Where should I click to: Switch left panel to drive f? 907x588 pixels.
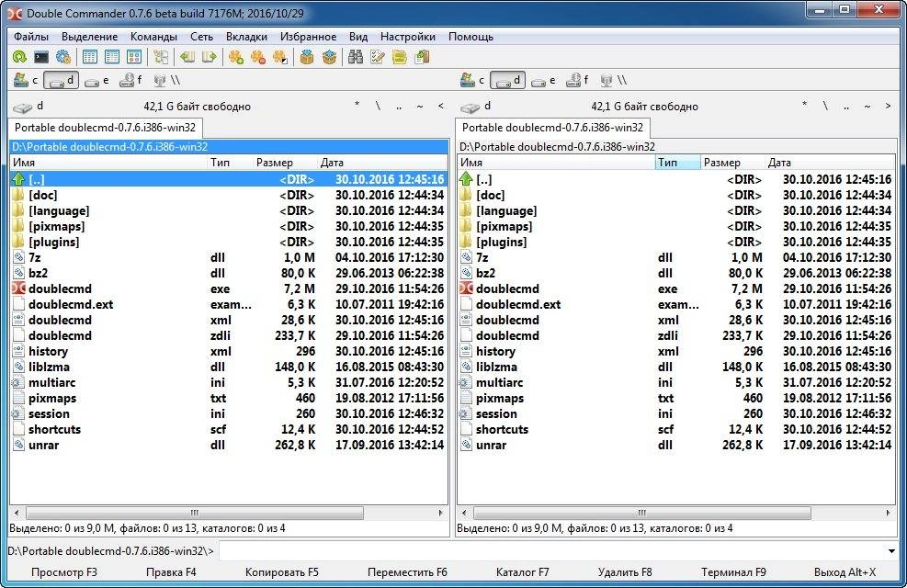click(130, 80)
